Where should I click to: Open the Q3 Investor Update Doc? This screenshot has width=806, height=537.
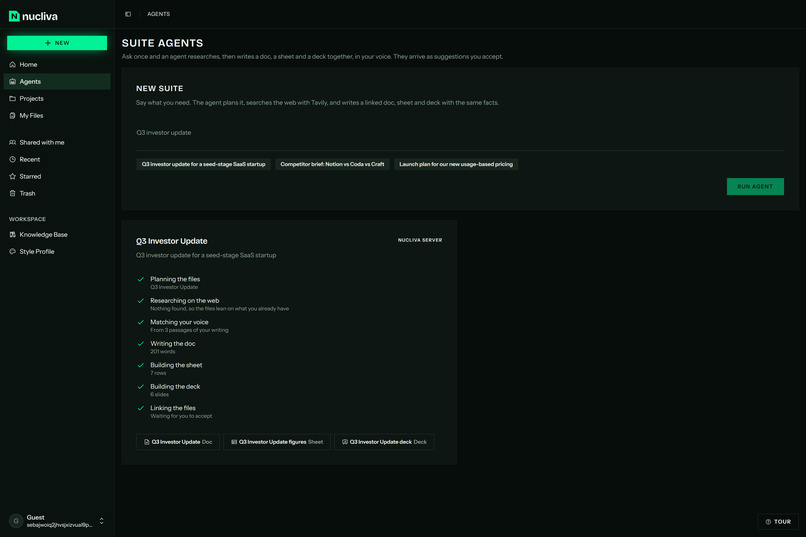pyautogui.click(x=178, y=442)
